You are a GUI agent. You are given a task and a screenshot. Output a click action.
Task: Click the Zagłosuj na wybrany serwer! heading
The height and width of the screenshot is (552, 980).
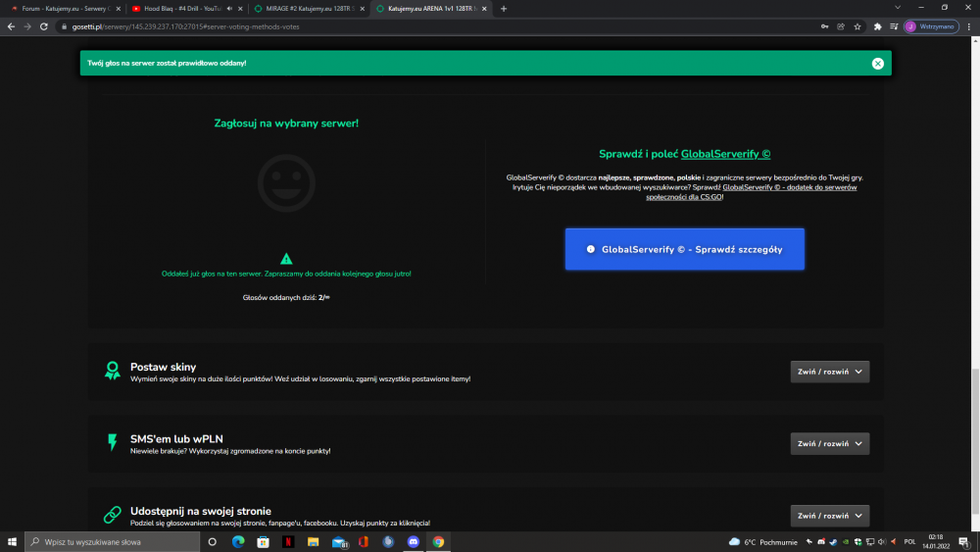[286, 124]
